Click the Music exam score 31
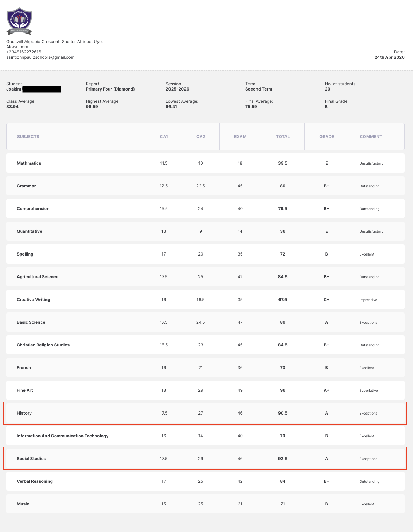Viewport: 413px width, 532px height. [240, 504]
